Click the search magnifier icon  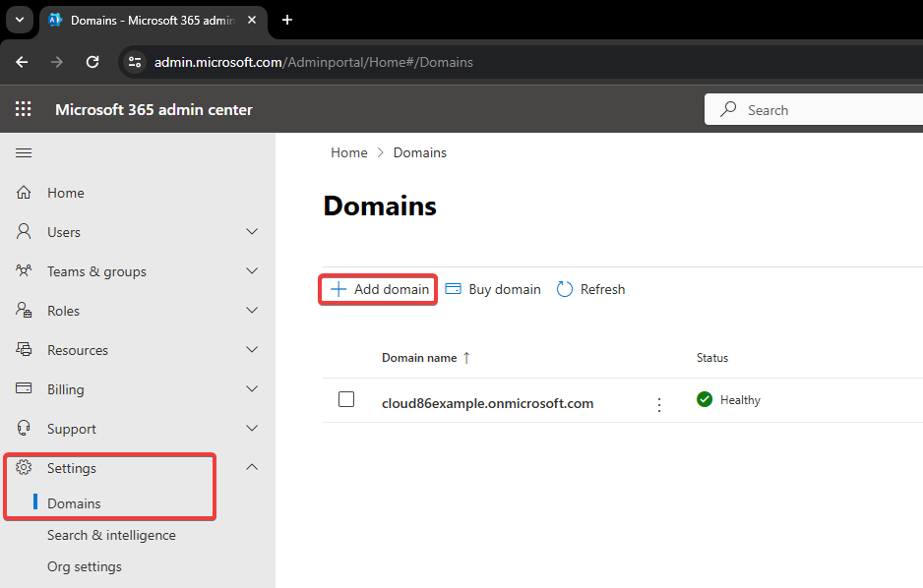coord(728,109)
